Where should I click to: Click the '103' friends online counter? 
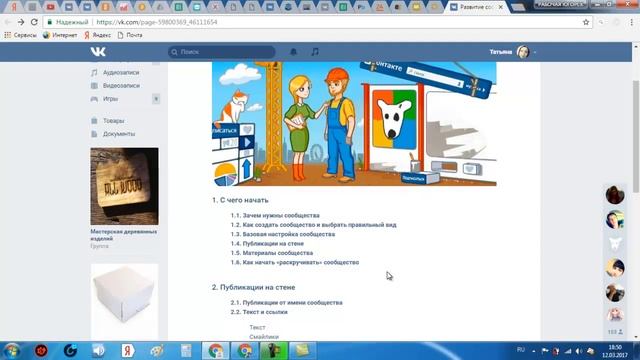tap(615, 332)
